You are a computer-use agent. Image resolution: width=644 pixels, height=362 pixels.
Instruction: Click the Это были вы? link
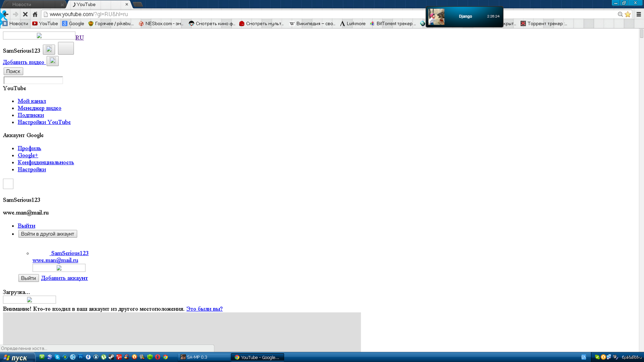pyautogui.click(x=204, y=309)
